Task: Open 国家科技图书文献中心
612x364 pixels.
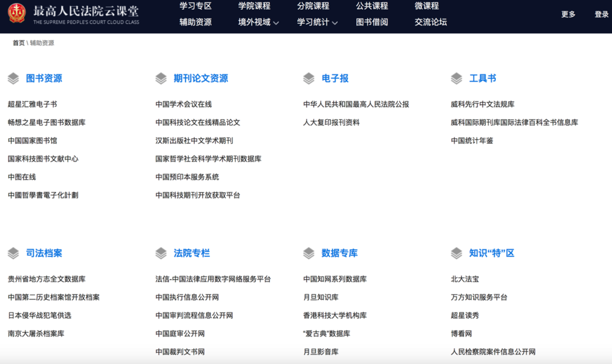Action: coord(43,159)
